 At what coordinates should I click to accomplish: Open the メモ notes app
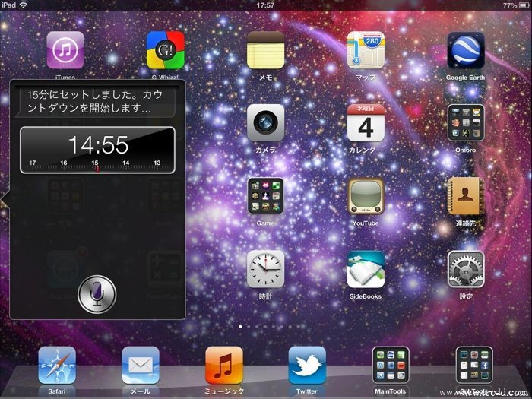(265, 50)
